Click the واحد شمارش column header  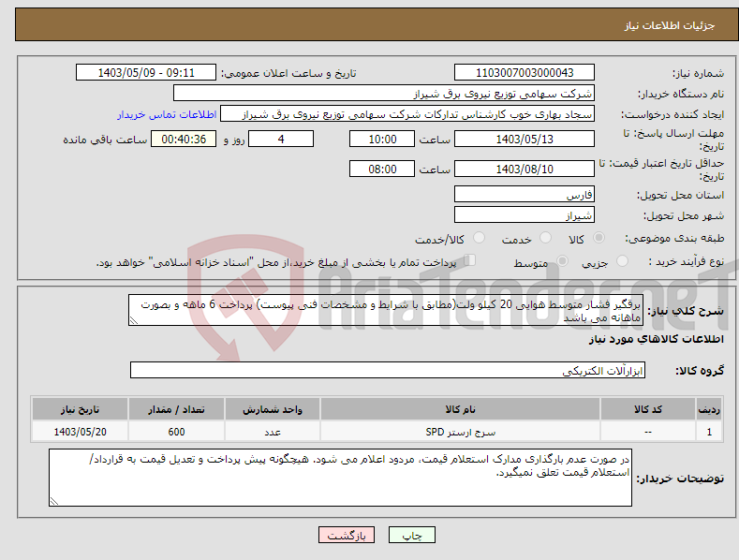[x=273, y=409]
